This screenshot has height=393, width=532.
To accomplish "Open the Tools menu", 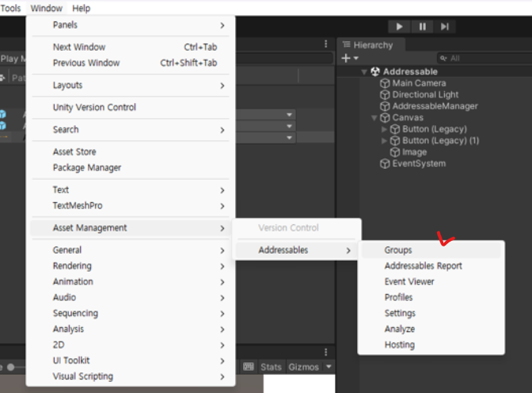I will pyautogui.click(x=10, y=8).
